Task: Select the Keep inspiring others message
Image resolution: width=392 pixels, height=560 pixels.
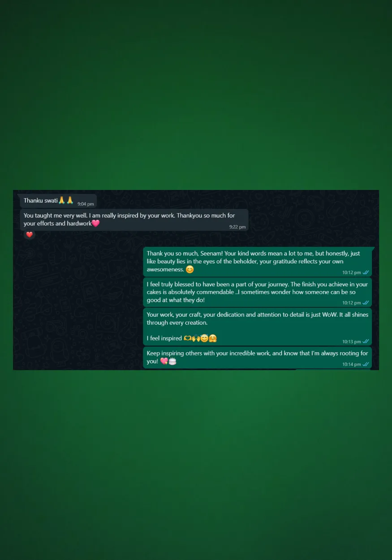Action: (258, 358)
